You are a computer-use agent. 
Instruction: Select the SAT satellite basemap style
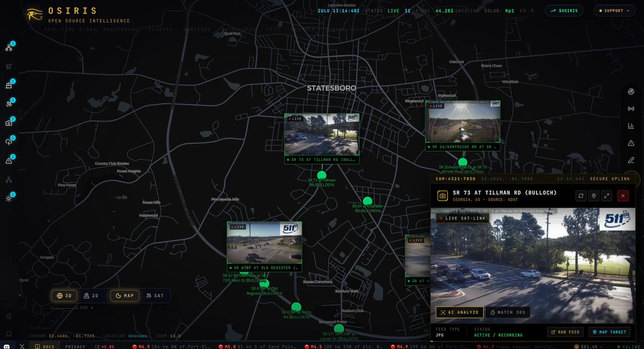point(155,296)
